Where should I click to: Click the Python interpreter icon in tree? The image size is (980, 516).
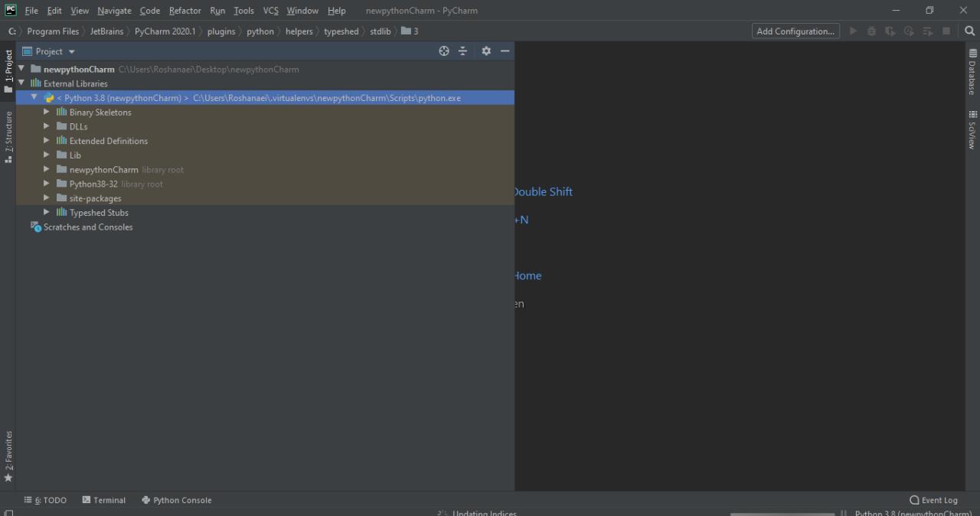(49, 98)
